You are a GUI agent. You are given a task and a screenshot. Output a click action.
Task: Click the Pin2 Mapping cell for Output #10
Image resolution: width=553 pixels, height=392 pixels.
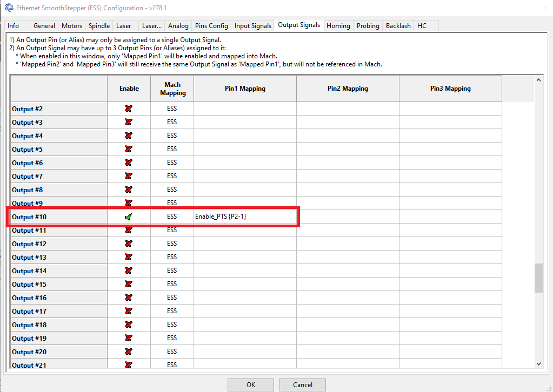[x=347, y=216]
